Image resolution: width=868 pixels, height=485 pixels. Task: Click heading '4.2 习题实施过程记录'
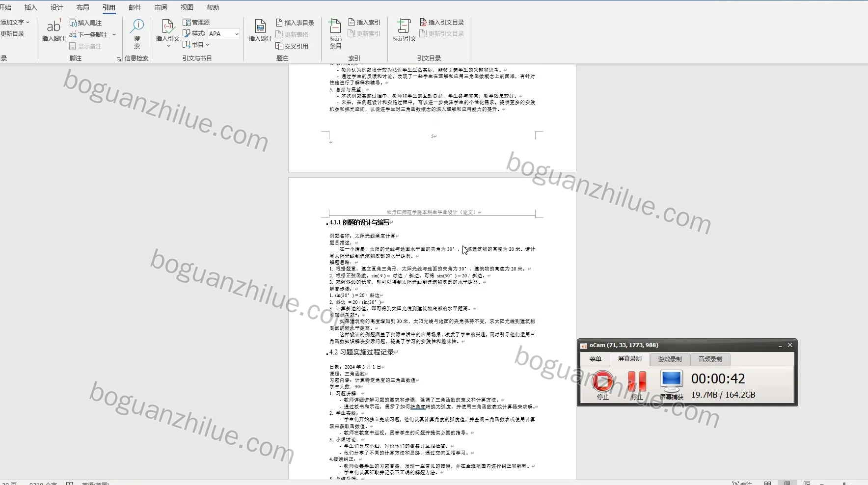(362, 352)
